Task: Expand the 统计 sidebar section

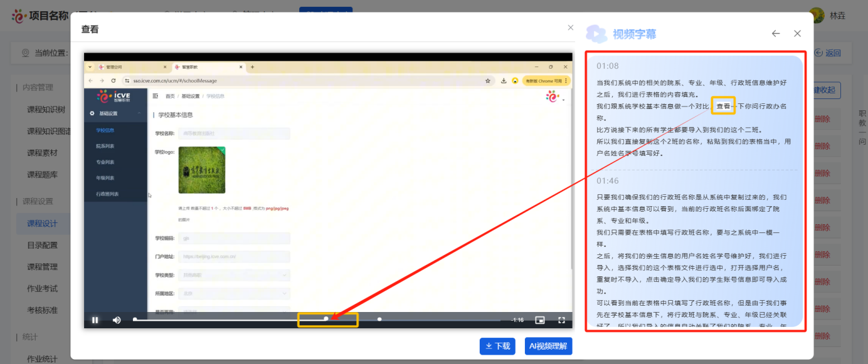Action: (31, 337)
